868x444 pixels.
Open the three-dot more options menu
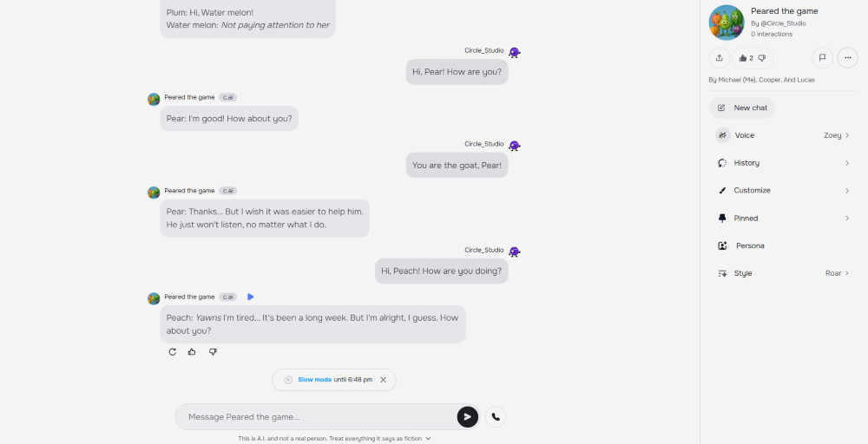[847, 58]
